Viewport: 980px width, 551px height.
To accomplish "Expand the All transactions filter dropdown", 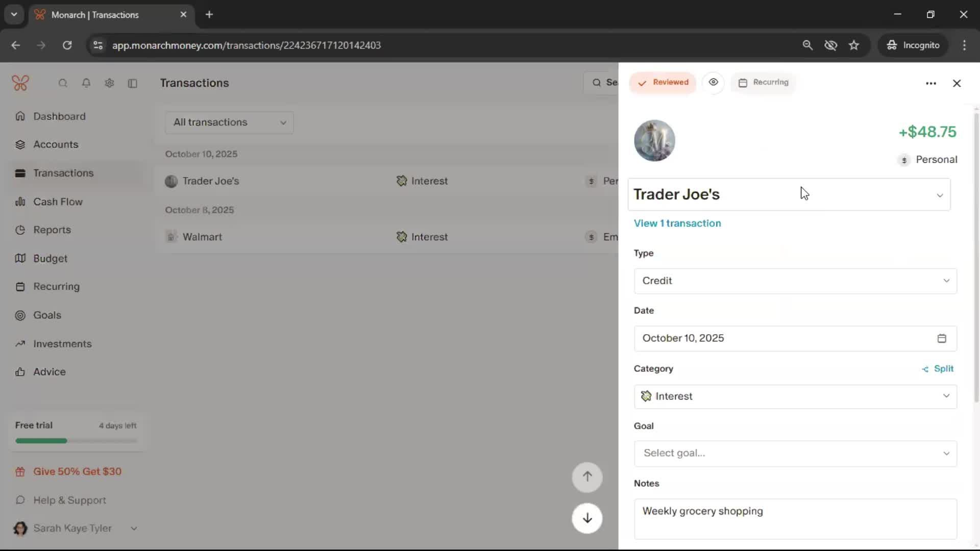I will pos(229,122).
